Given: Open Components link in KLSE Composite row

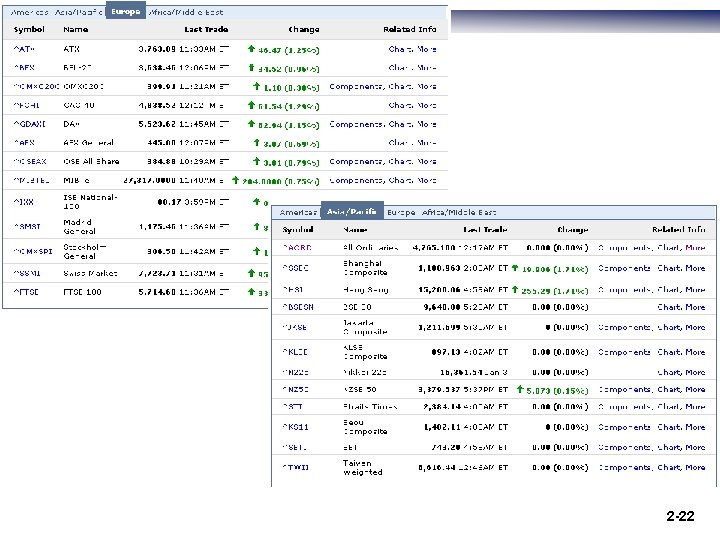Looking at the screenshot, I should (624, 352).
